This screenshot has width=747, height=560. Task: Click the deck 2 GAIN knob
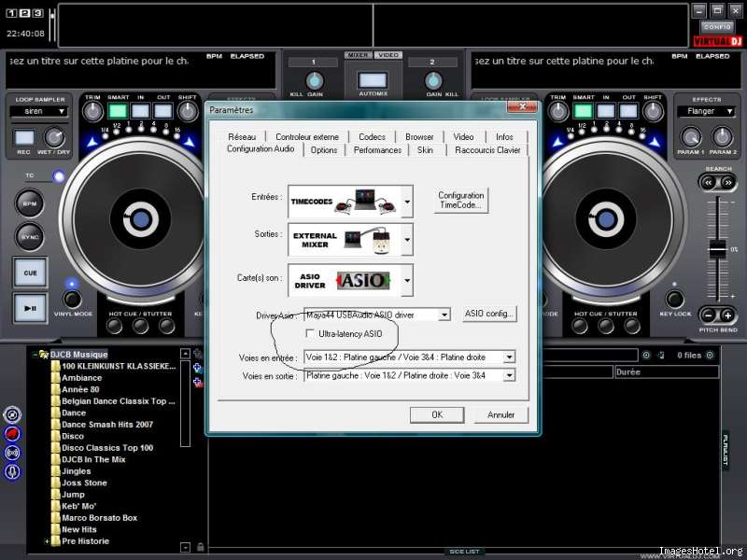[433, 81]
